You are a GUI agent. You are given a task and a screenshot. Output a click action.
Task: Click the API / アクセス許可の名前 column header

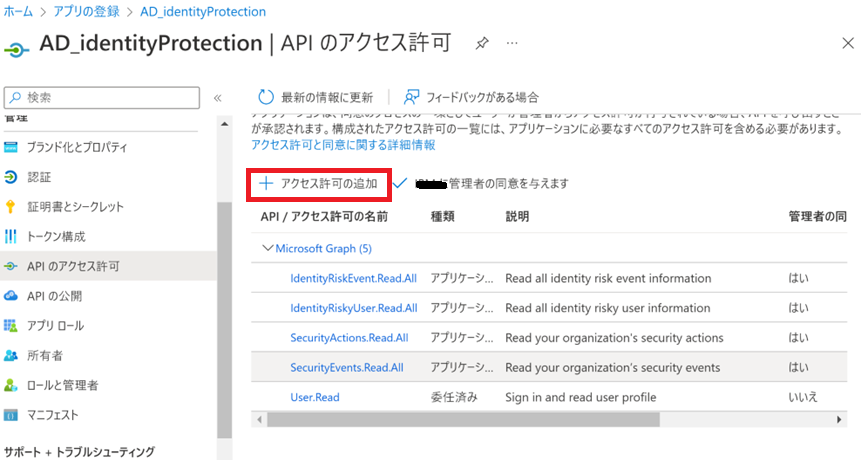(324, 216)
